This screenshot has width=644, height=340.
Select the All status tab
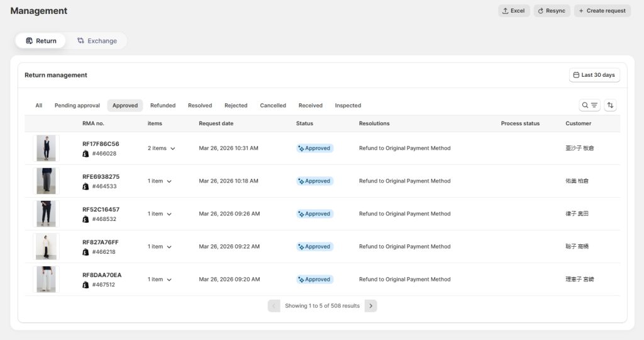[x=38, y=106]
